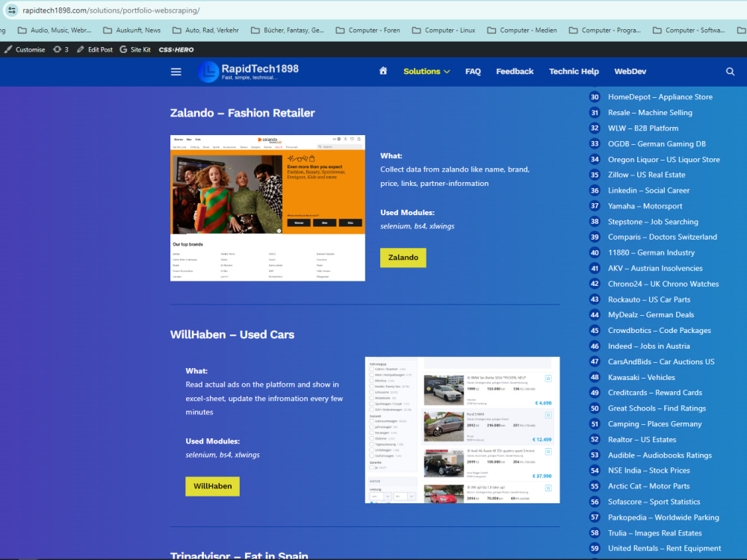
Task: Open Indeed – Jobs in Austria link
Action: (649, 346)
